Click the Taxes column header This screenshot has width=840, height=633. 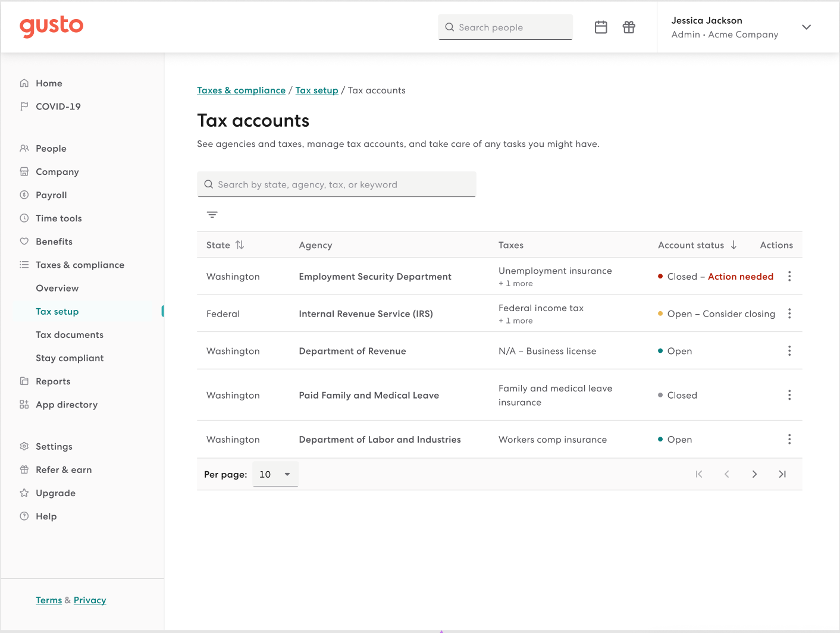pos(511,245)
